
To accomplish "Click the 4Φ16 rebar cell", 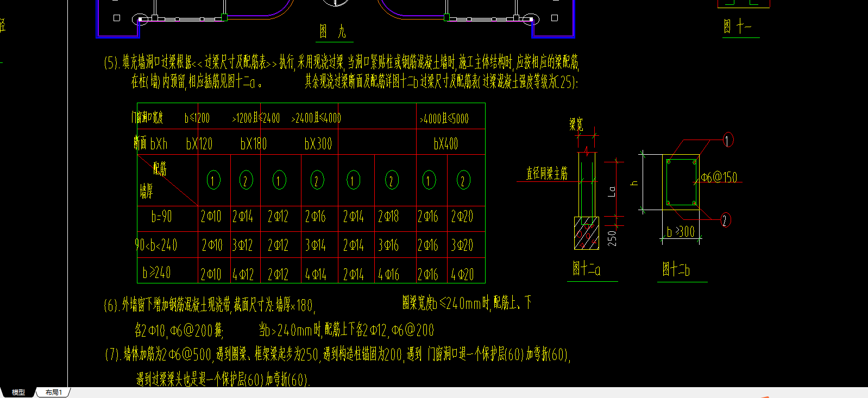I will (x=389, y=275).
